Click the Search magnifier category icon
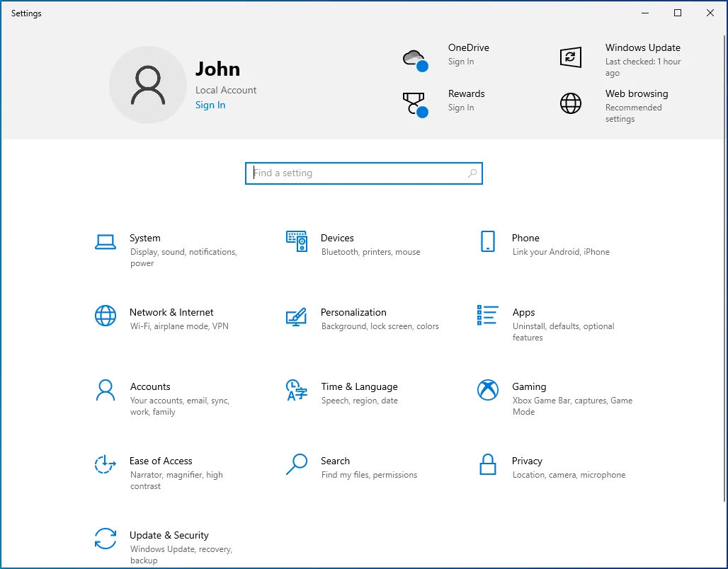The image size is (728, 569). click(x=297, y=464)
